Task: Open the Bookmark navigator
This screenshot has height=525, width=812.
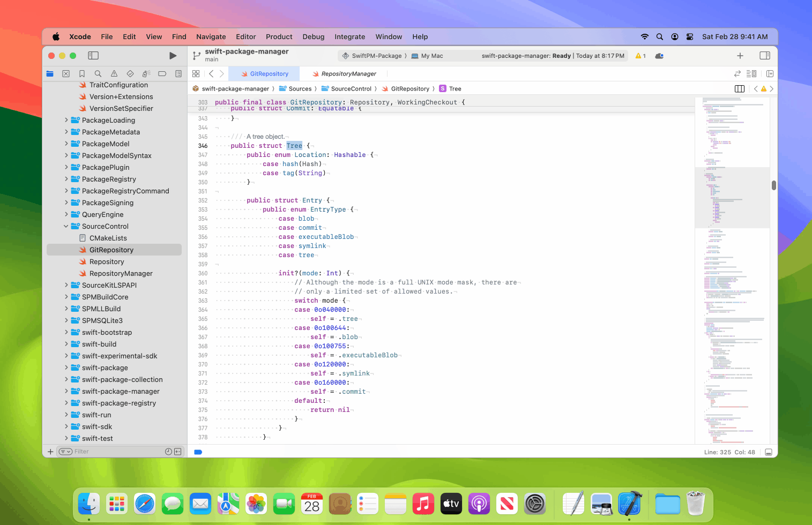Action: [82, 73]
